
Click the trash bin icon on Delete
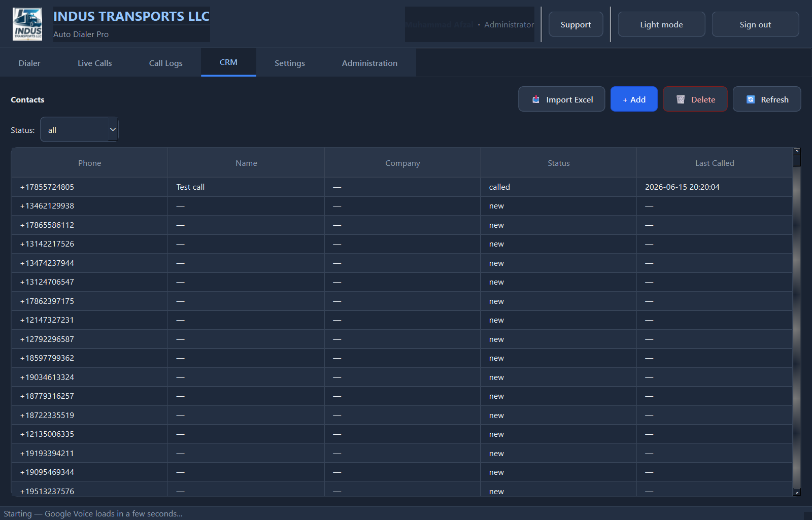click(x=681, y=99)
